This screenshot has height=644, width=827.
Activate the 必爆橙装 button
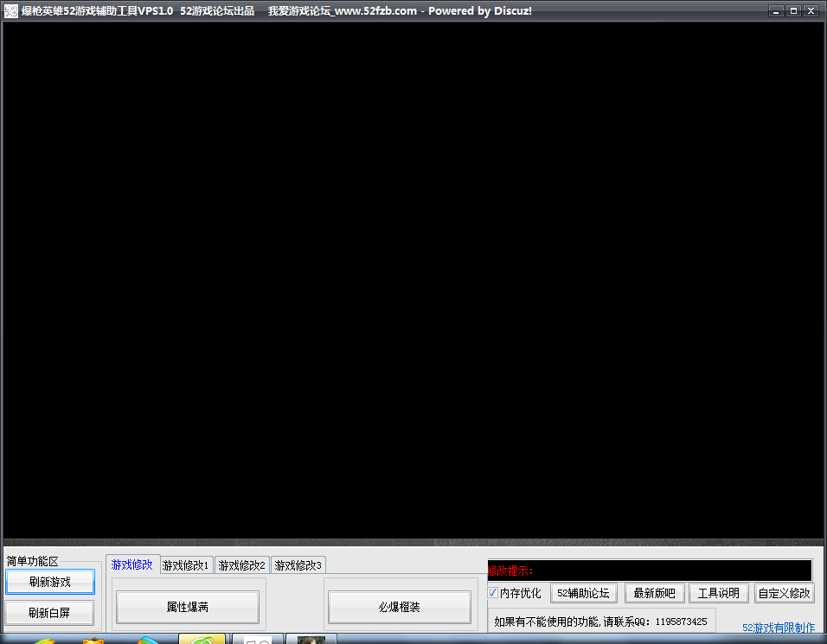coord(400,607)
